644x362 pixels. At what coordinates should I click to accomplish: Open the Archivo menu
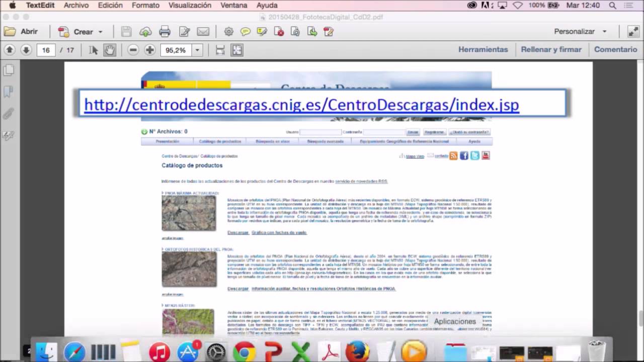coord(76,5)
